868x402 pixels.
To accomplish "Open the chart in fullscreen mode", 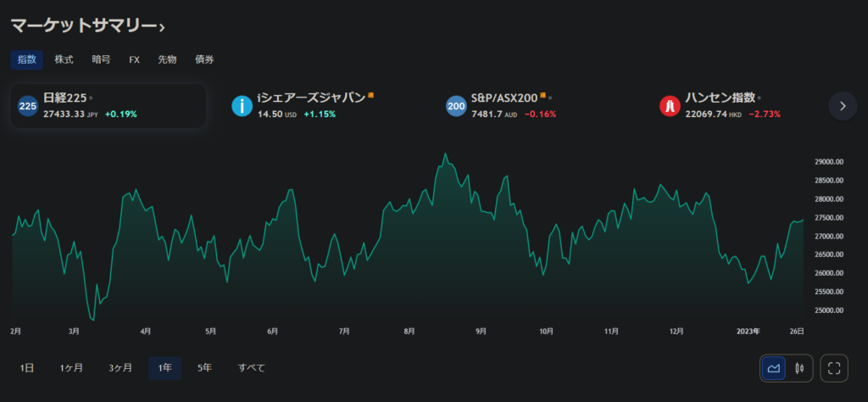I will [x=835, y=368].
